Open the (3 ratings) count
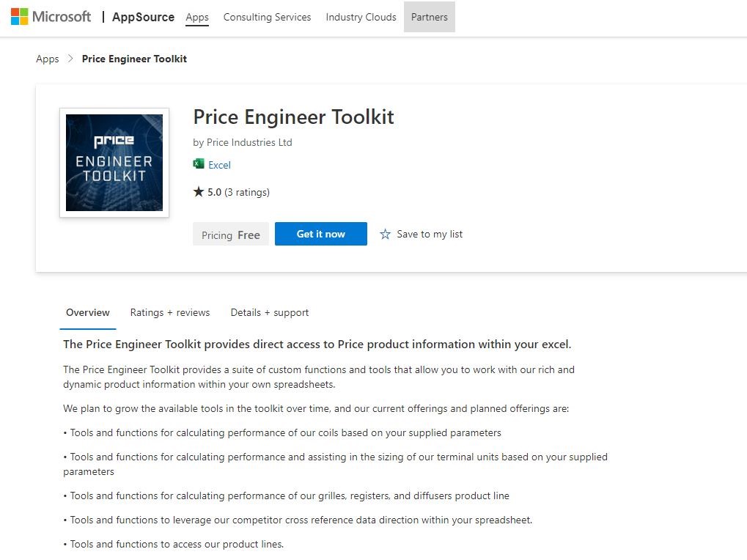The image size is (747, 560). [x=247, y=192]
